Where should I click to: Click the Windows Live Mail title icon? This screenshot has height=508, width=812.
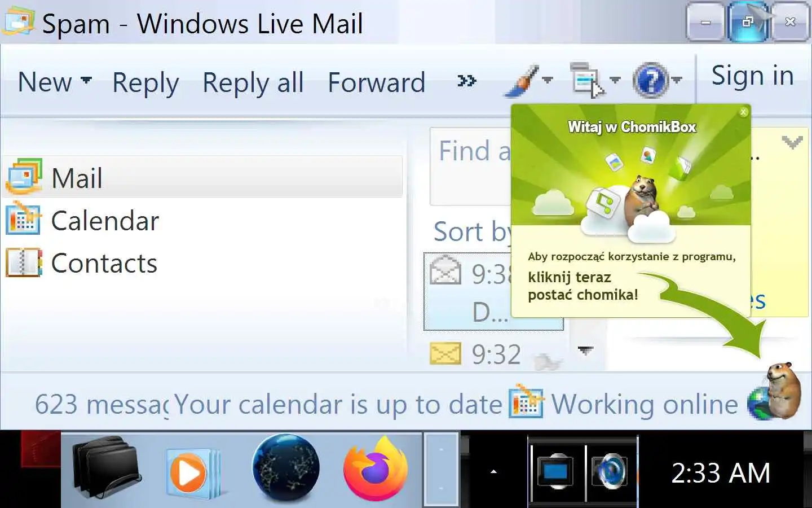click(x=19, y=21)
